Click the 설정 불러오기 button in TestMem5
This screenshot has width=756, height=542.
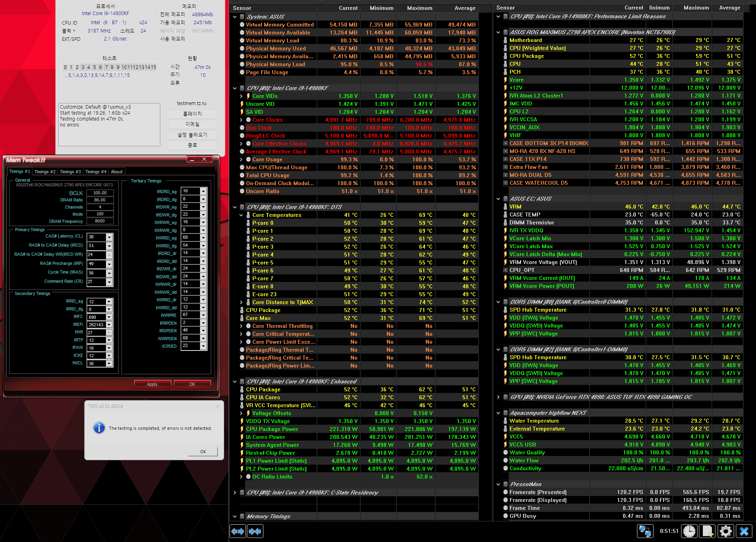[x=192, y=135]
